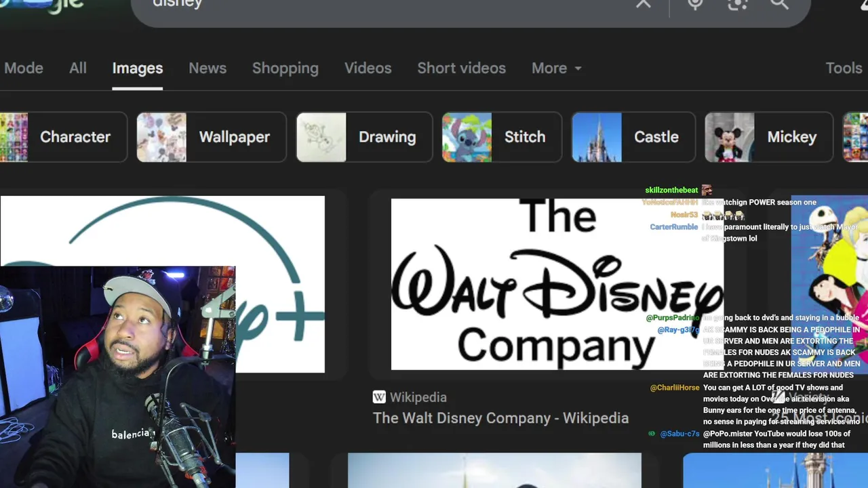This screenshot has height=488, width=868.
Task: Click the Mickey thumbnail in filter chip
Action: pyautogui.click(x=730, y=137)
